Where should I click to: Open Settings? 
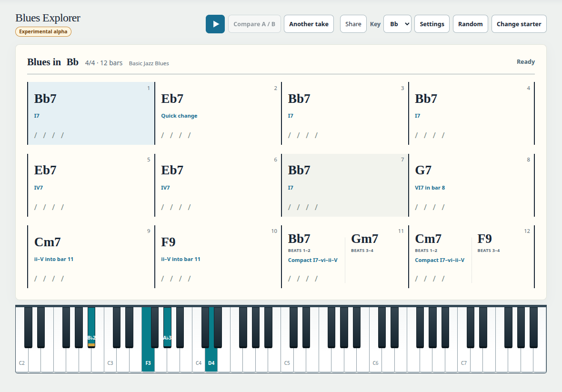(432, 24)
